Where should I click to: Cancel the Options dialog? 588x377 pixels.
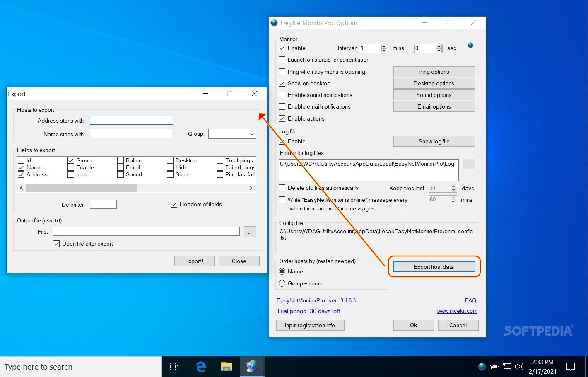point(458,325)
